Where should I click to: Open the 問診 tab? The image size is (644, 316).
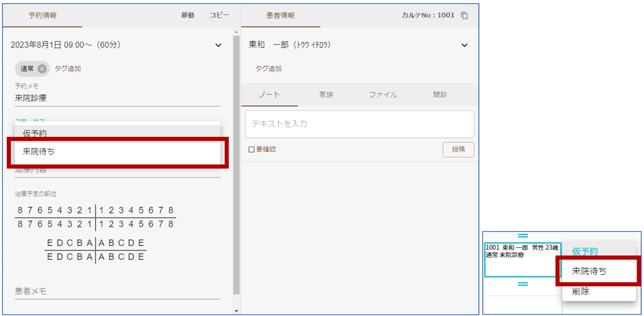(440, 95)
